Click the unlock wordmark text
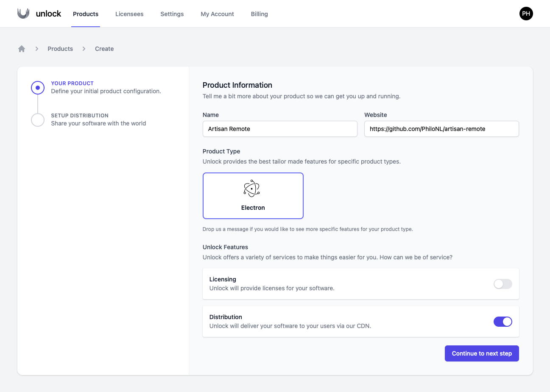 point(48,14)
